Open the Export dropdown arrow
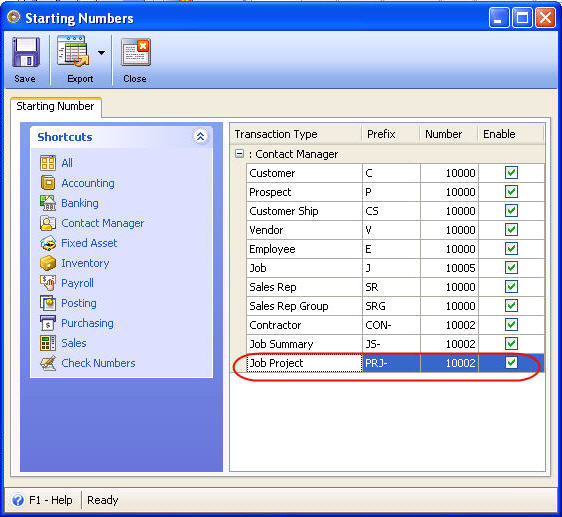The image size is (562, 517). click(x=101, y=53)
